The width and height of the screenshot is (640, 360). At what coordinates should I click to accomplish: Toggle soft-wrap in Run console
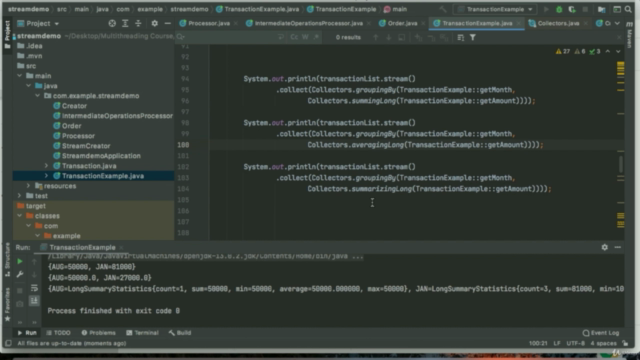tap(34, 288)
